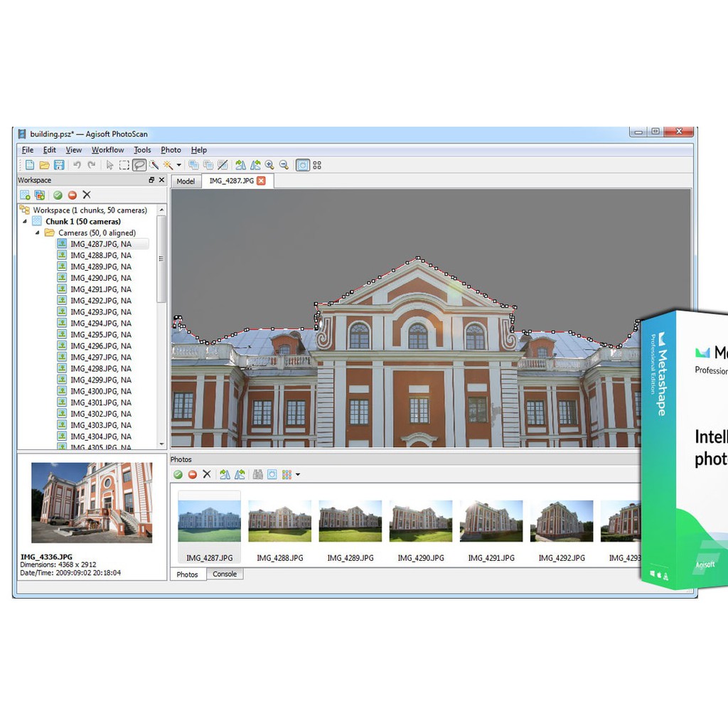This screenshot has height=728, width=728.
Task: Collapse the Chunk 1 tree node
Action: pyautogui.click(x=26, y=222)
